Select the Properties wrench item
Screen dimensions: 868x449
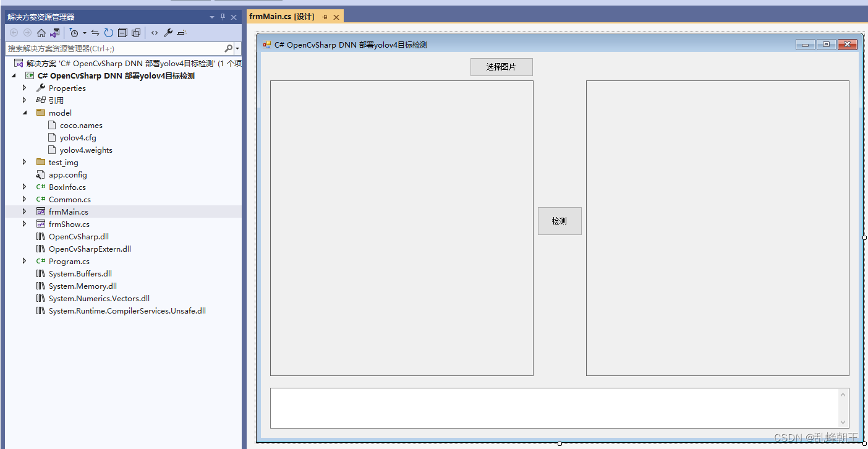[61, 88]
